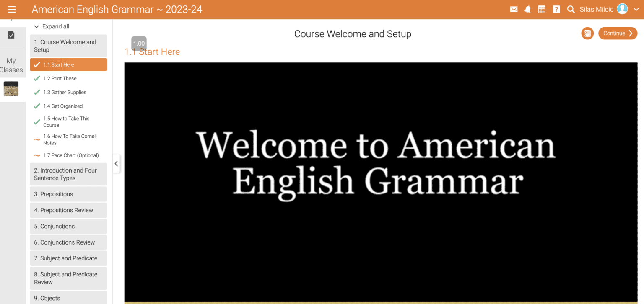644x304 pixels.
Task: Collapse section 1. Course Welcome and Setup
Action: [68, 46]
